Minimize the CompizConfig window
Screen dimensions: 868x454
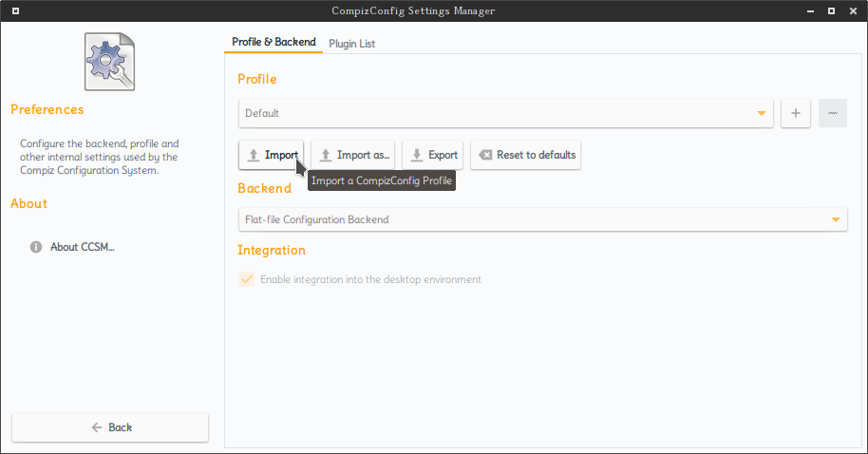click(810, 11)
